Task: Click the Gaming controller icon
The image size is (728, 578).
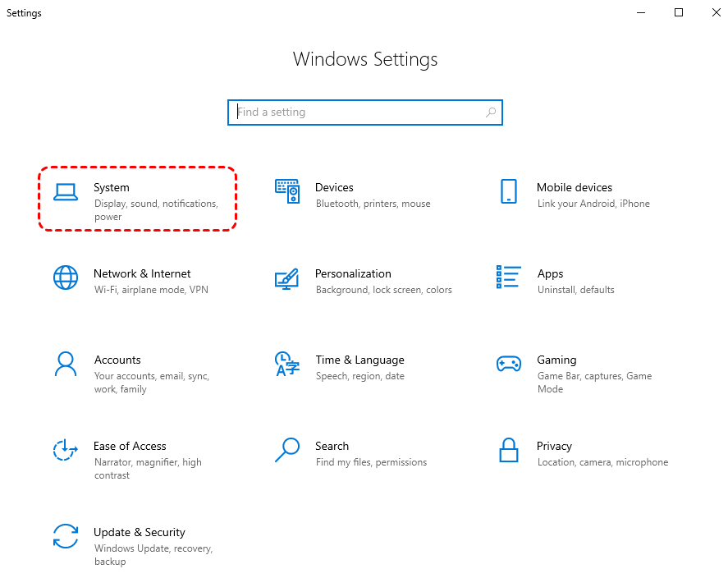Action: 508,364
